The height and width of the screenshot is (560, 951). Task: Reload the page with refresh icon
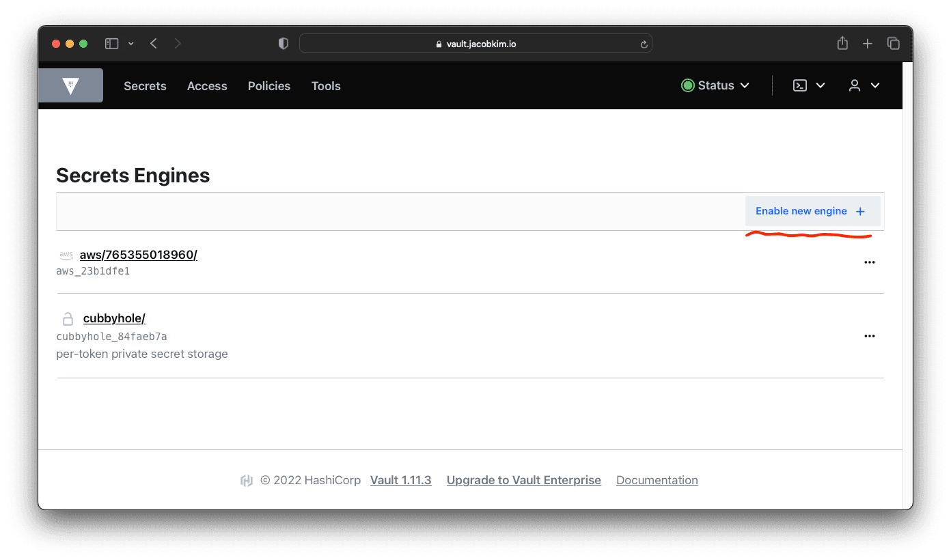click(x=643, y=44)
